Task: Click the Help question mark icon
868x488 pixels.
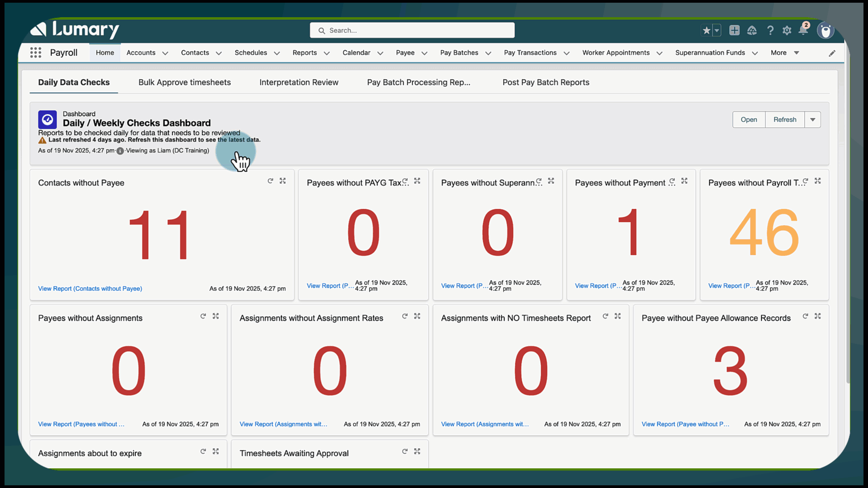Action: tap(770, 30)
